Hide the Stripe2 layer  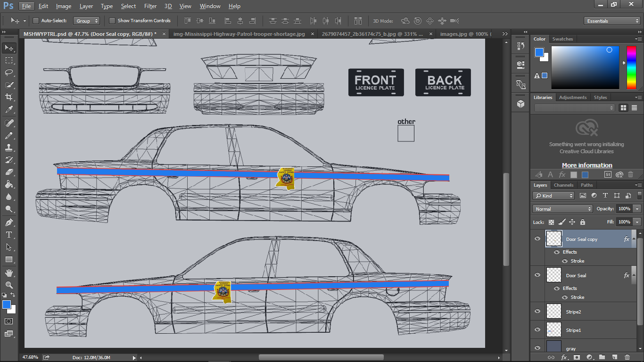click(x=537, y=311)
